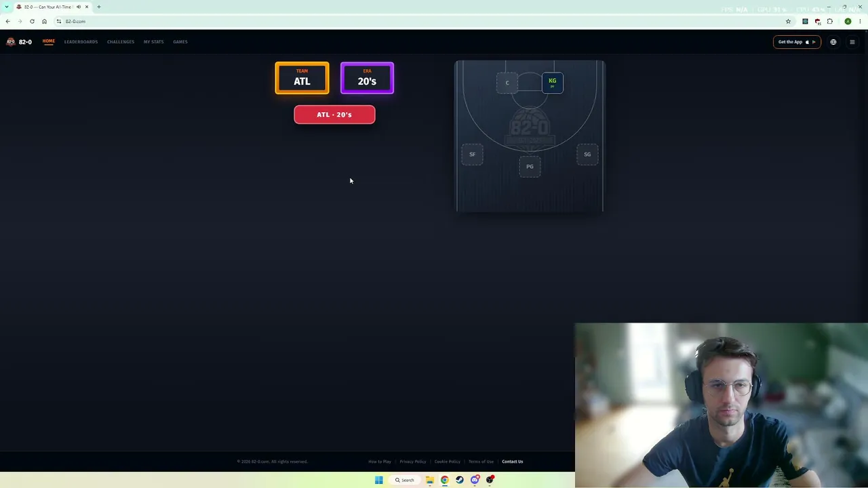Select the C position slot
The height and width of the screenshot is (488, 868).
pos(507,83)
